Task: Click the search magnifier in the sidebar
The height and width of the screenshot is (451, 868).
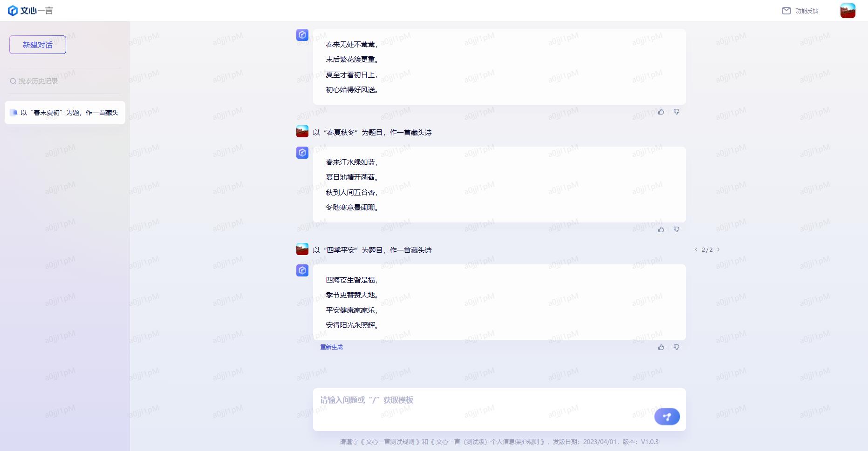Action: (13, 80)
